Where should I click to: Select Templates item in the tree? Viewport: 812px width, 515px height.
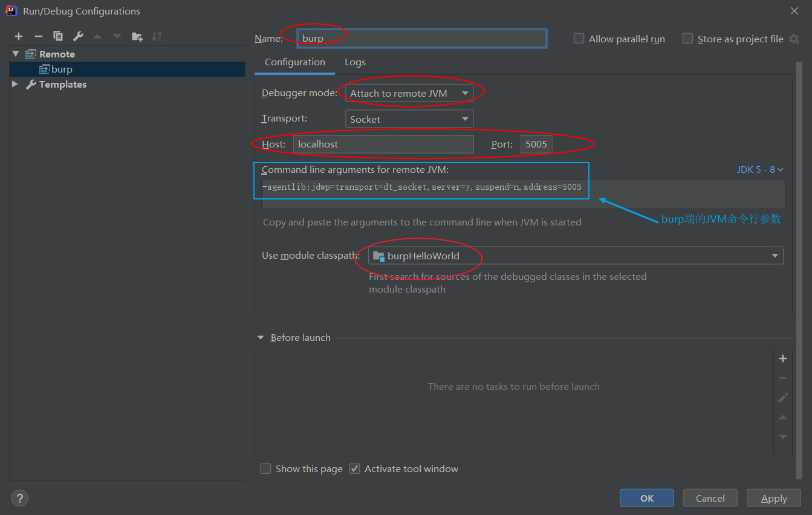[128, 84]
